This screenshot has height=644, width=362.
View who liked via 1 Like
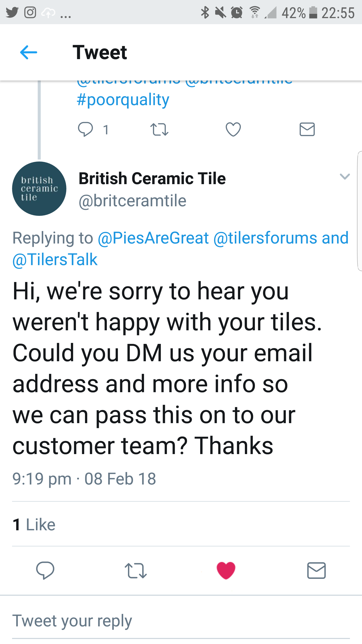coord(34,525)
